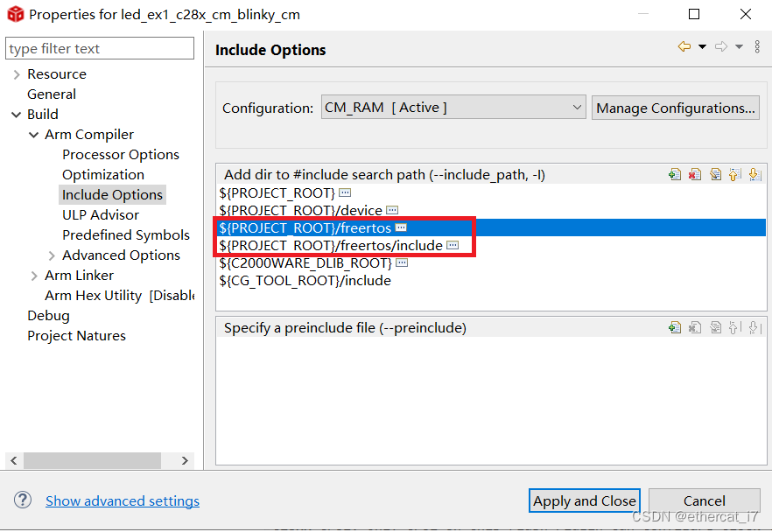Expand the Resource tree node
772x532 pixels.
click(17, 74)
